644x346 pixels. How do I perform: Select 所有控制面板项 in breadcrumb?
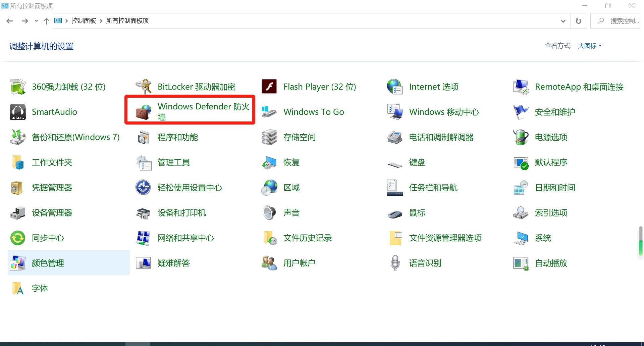coord(127,20)
